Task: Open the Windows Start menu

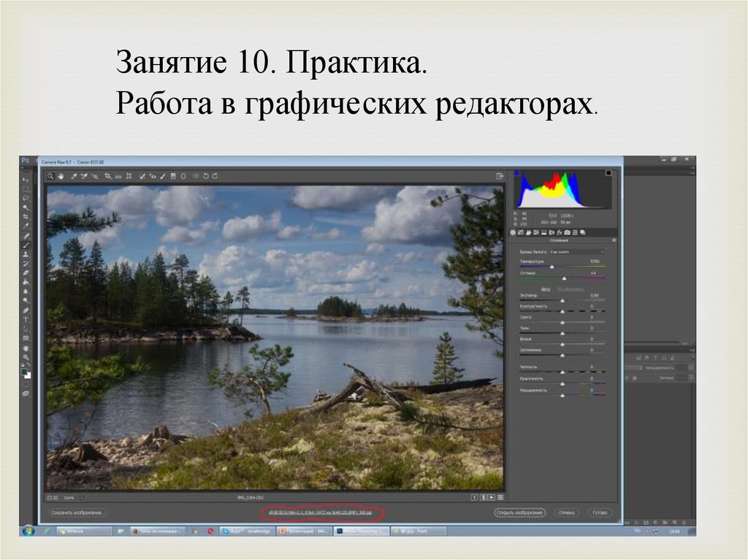Action: pos(28,531)
